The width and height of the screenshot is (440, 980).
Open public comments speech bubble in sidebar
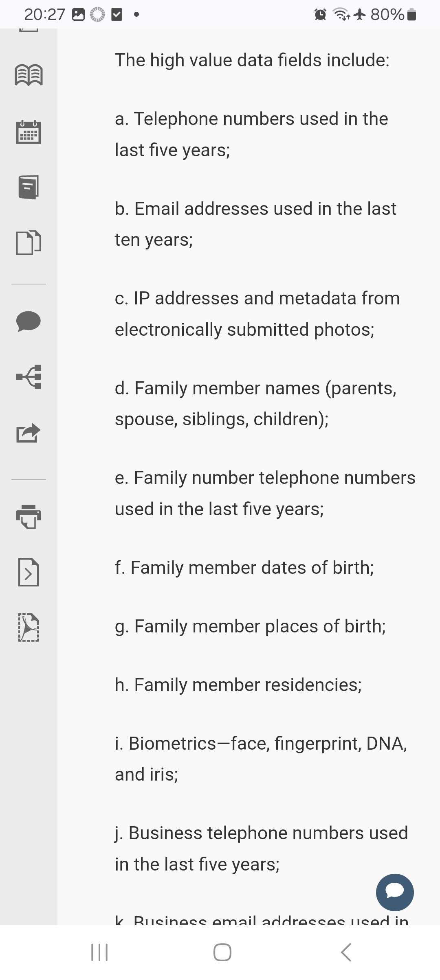[29, 322]
